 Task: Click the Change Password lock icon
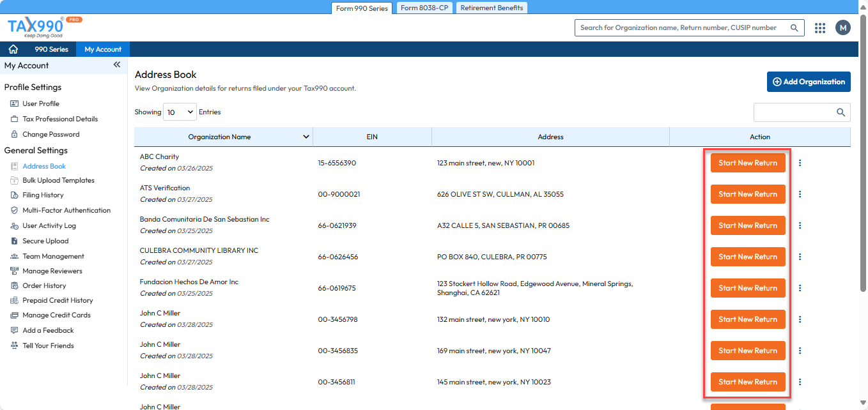tap(14, 134)
